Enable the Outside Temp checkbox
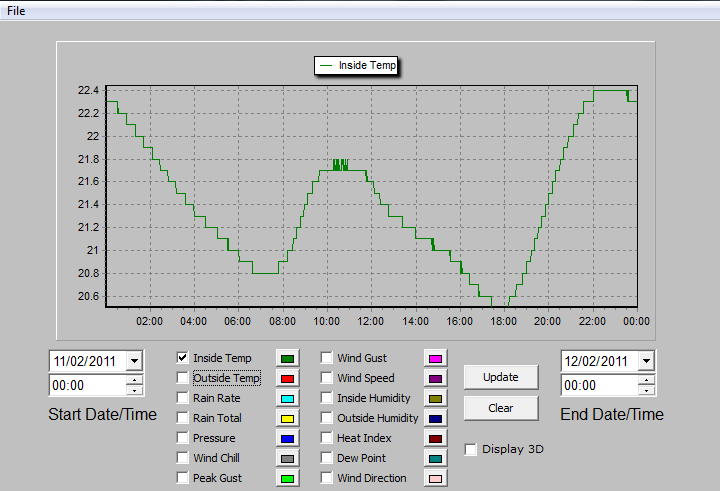This screenshot has height=491, width=720. [182, 378]
